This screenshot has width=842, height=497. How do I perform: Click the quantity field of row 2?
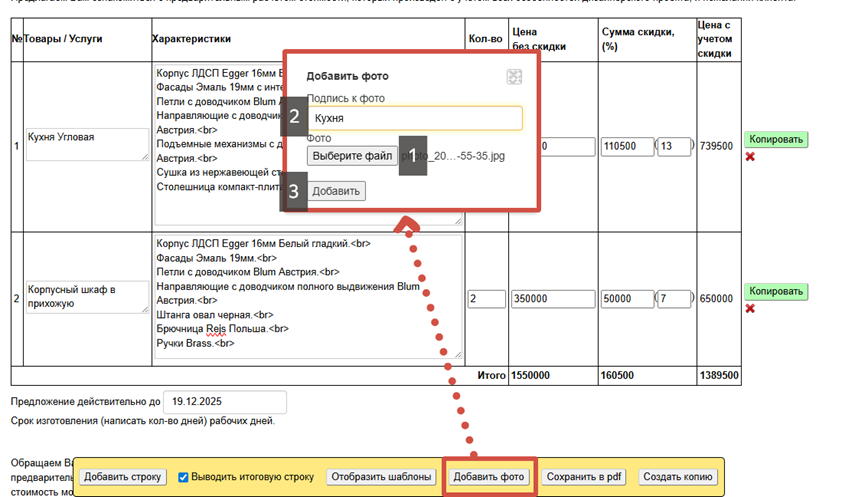click(x=486, y=298)
